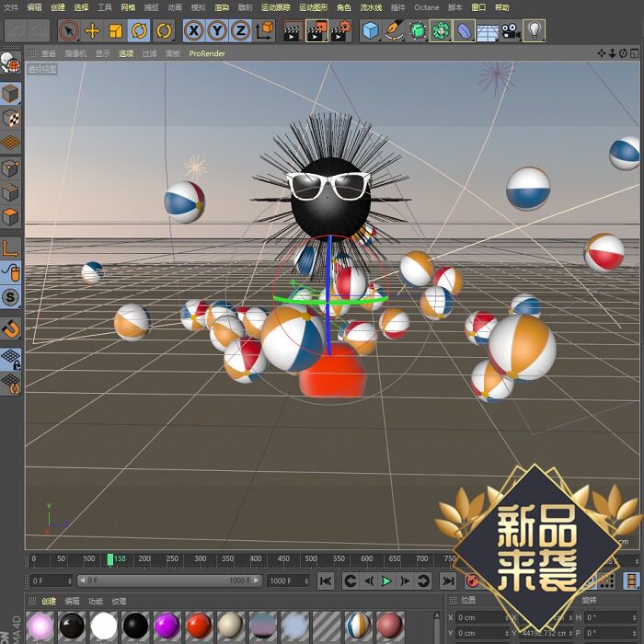Toggle world/object coordinate system icon
This screenshot has height=644, width=644.
(265, 30)
